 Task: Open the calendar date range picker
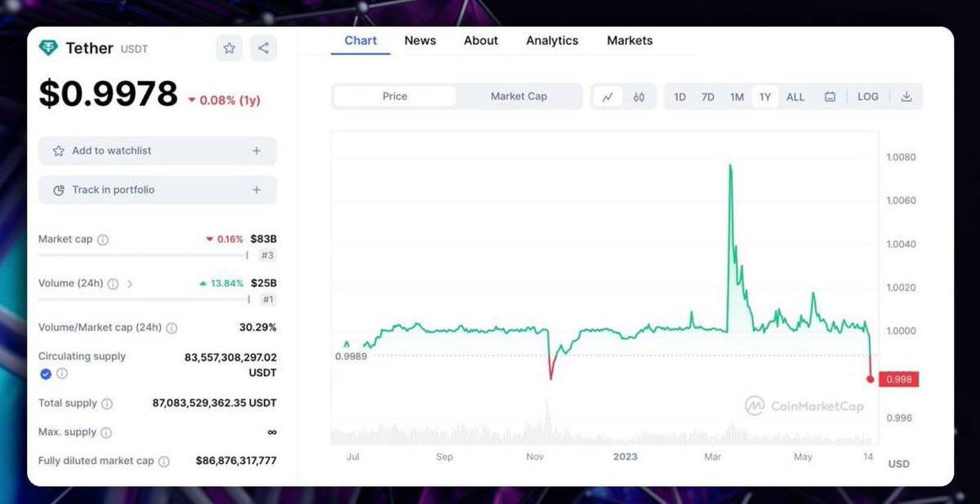[x=830, y=96]
